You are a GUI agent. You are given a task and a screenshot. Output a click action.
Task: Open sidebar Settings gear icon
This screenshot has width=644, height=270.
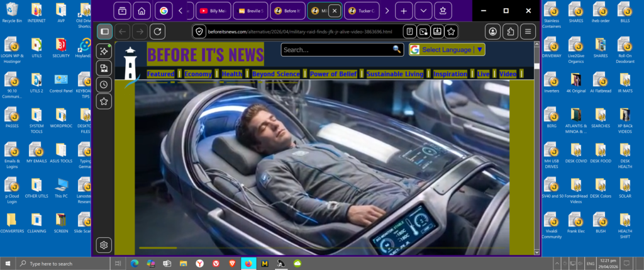tap(104, 245)
